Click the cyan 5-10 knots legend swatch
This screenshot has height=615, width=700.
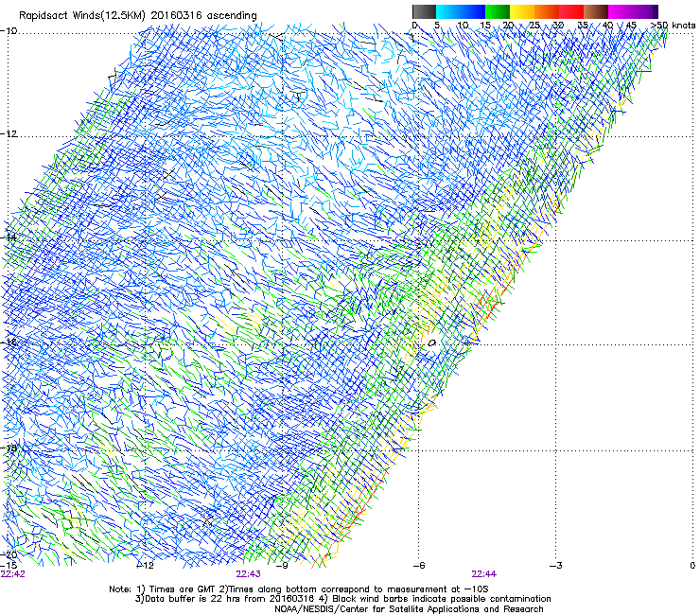click(x=448, y=11)
